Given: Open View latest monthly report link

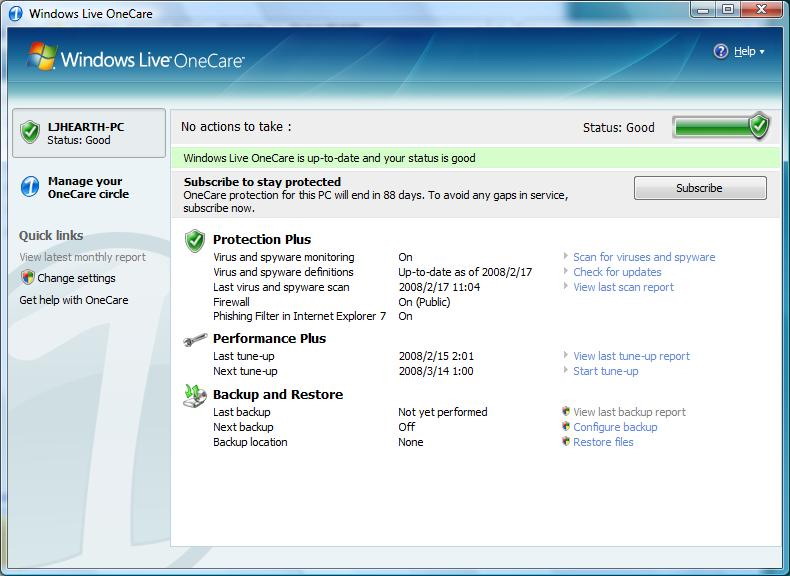Looking at the screenshot, I should pos(83,257).
